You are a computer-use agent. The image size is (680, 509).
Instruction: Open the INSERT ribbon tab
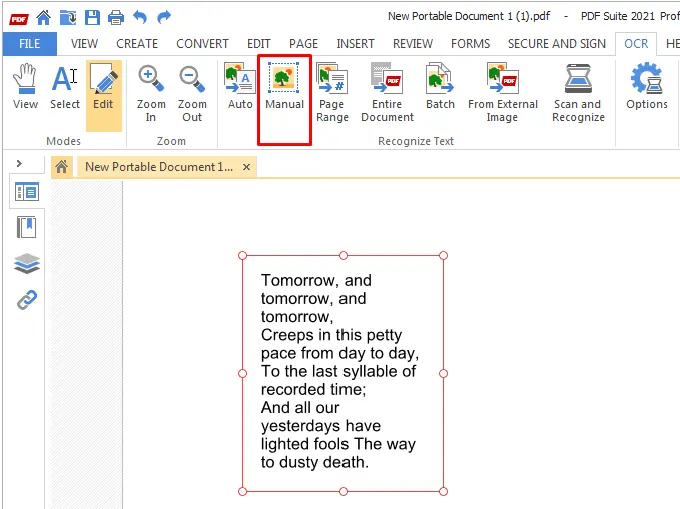click(355, 44)
